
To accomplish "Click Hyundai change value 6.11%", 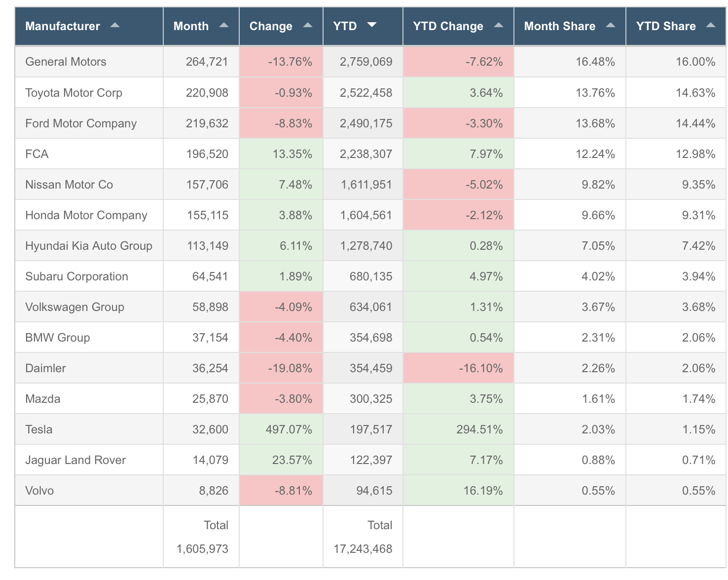I will pos(296,245).
